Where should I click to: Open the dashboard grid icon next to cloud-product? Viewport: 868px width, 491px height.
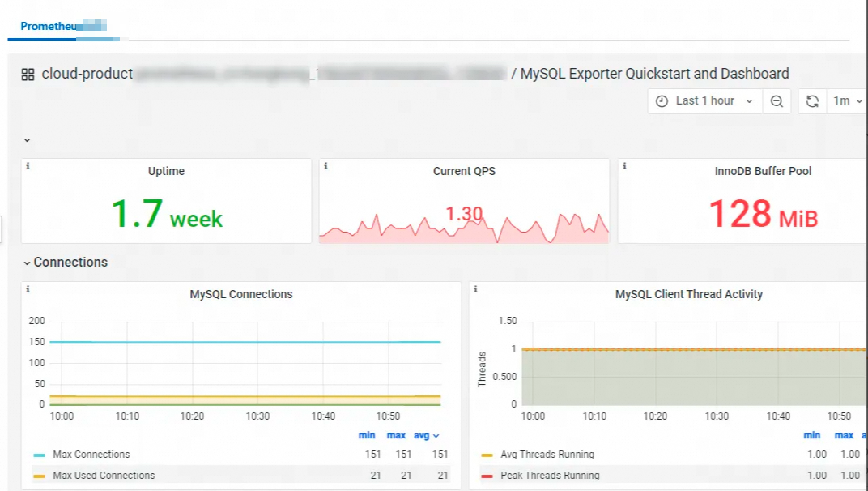click(x=28, y=75)
